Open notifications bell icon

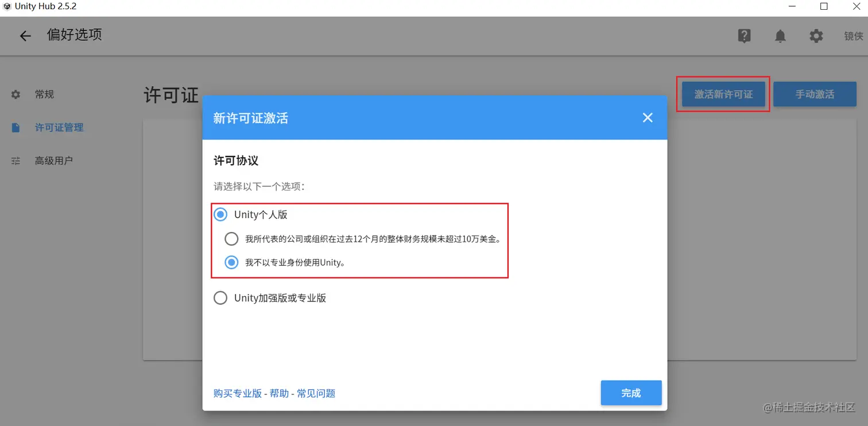pyautogui.click(x=780, y=36)
